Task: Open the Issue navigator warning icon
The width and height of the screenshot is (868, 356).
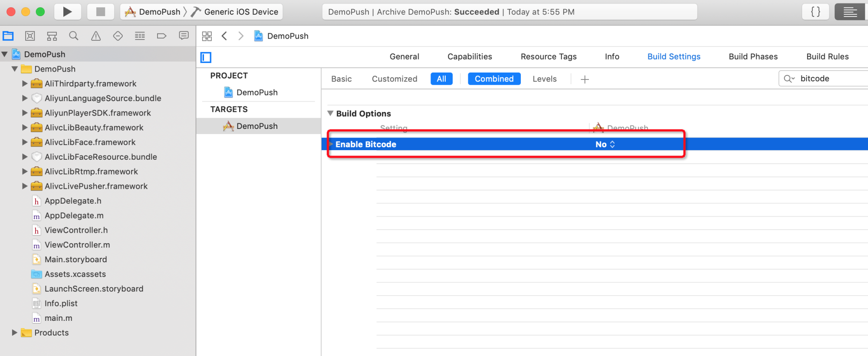Action: [96, 36]
